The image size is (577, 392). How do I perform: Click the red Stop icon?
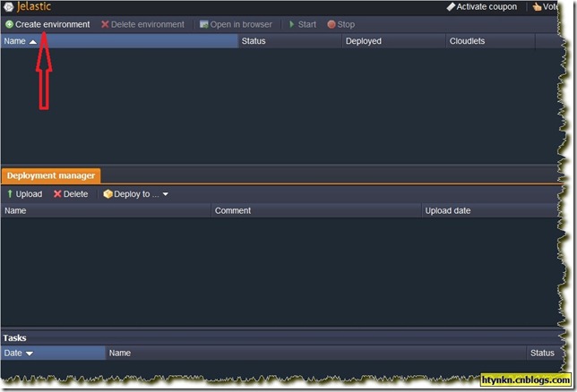(332, 24)
